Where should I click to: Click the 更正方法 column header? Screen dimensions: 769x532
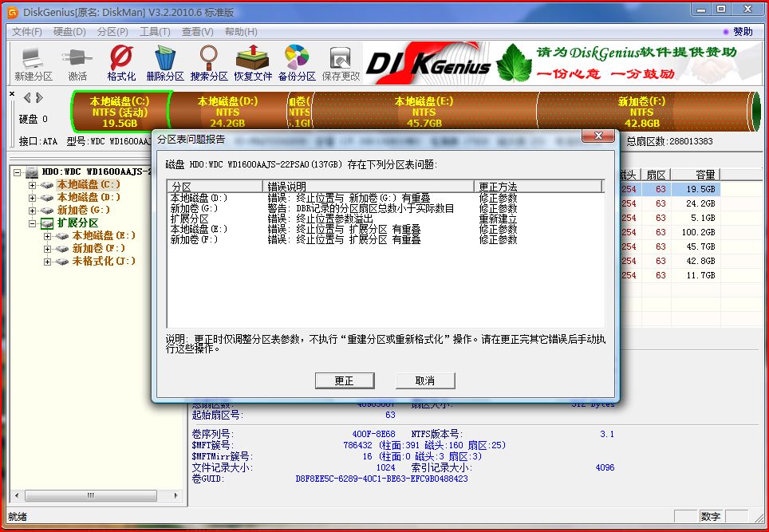pos(538,187)
